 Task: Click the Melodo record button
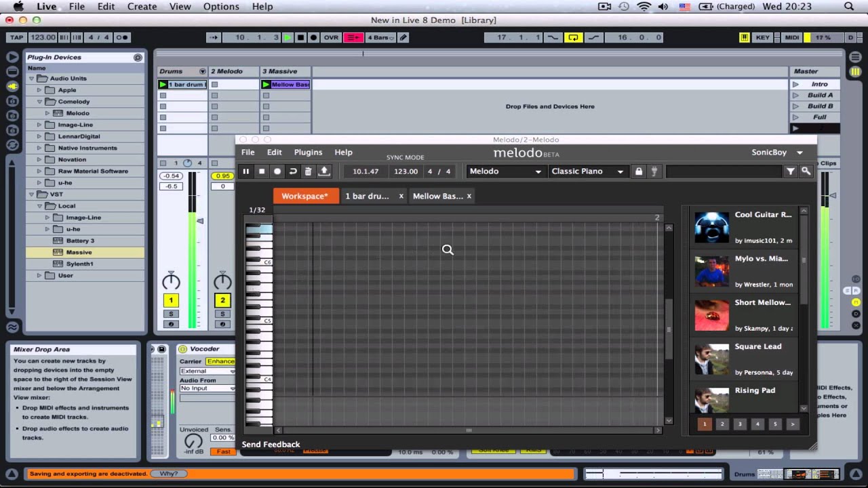(x=277, y=171)
